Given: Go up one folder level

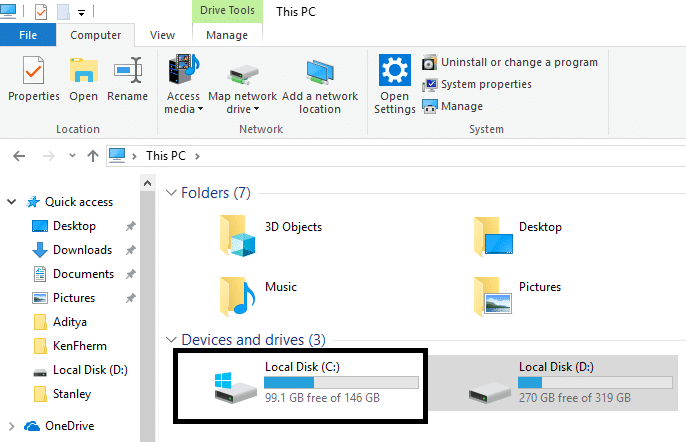Looking at the screenshot, I should (93, 156).
